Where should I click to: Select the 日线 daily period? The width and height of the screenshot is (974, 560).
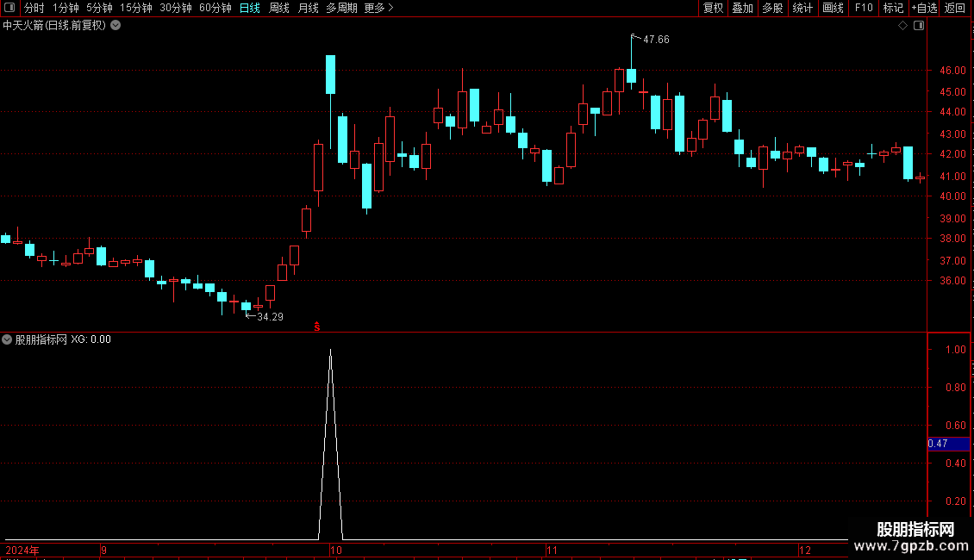(250, 8)
